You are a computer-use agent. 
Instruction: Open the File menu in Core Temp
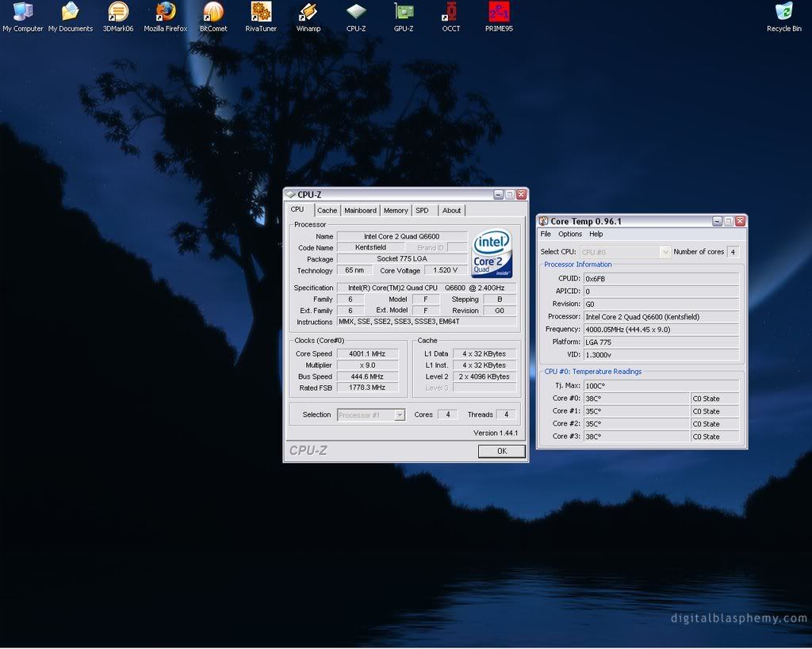click(x=546, y=234)
